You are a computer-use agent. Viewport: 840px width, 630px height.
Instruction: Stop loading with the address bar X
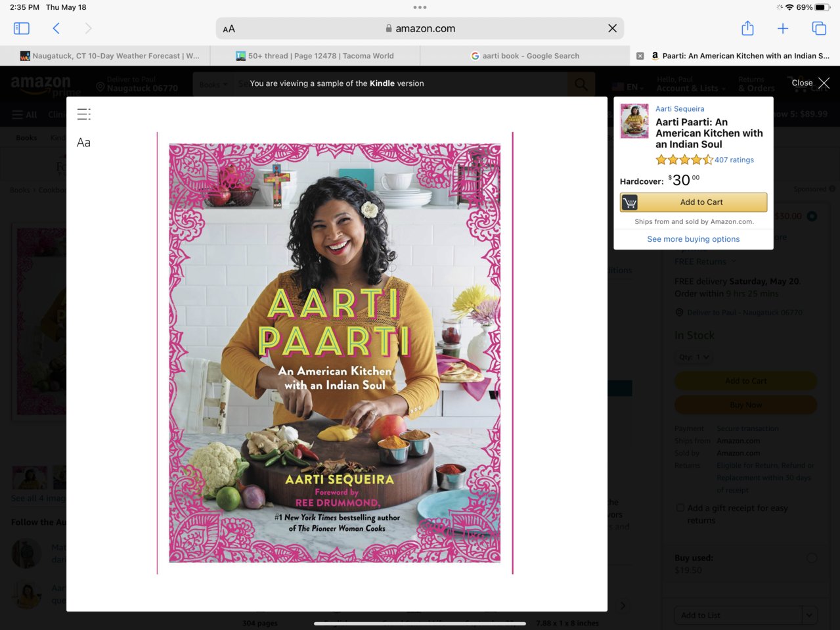pyautogui.click(x=612, y=28)
